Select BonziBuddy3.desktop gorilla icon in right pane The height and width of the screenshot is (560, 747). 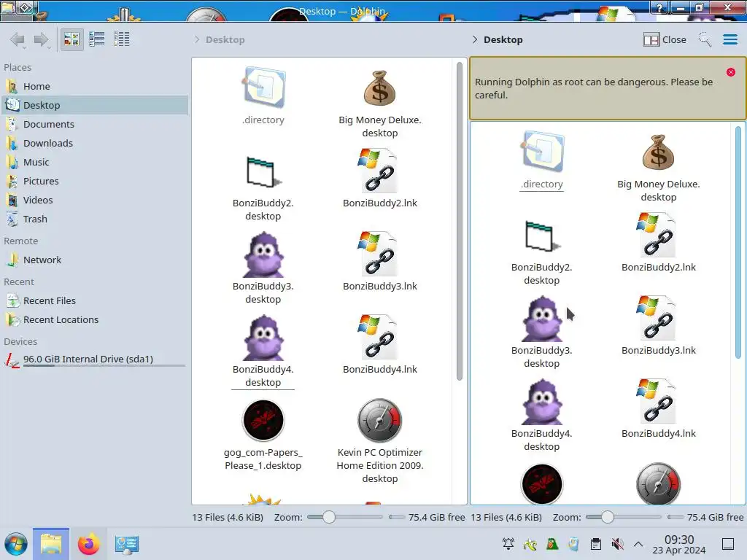click(x=542, y=319)
